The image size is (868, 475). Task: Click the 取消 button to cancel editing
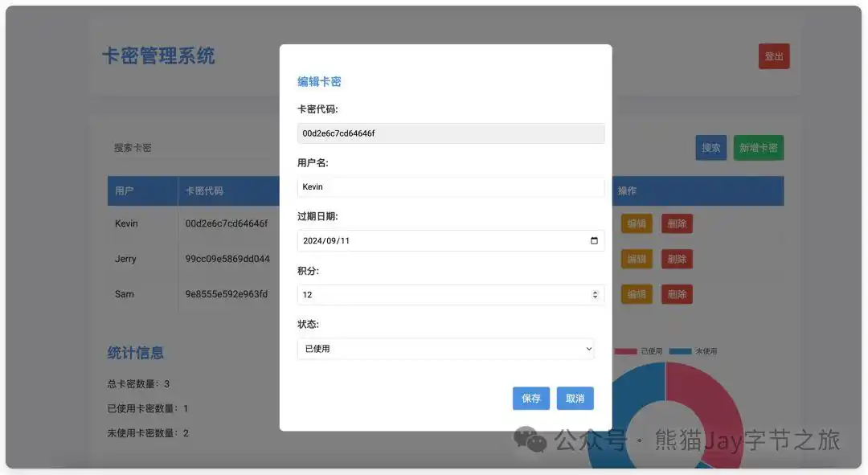tap(575, 398)
